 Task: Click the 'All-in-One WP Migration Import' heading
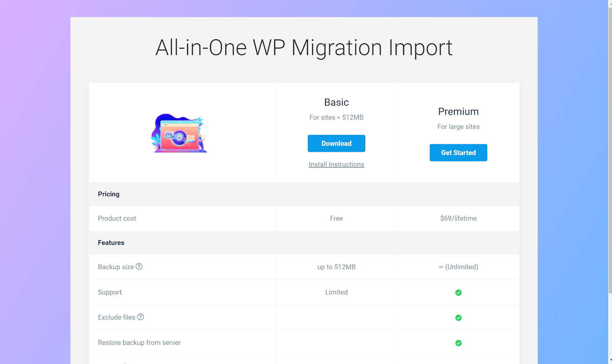tap(304, 48)
